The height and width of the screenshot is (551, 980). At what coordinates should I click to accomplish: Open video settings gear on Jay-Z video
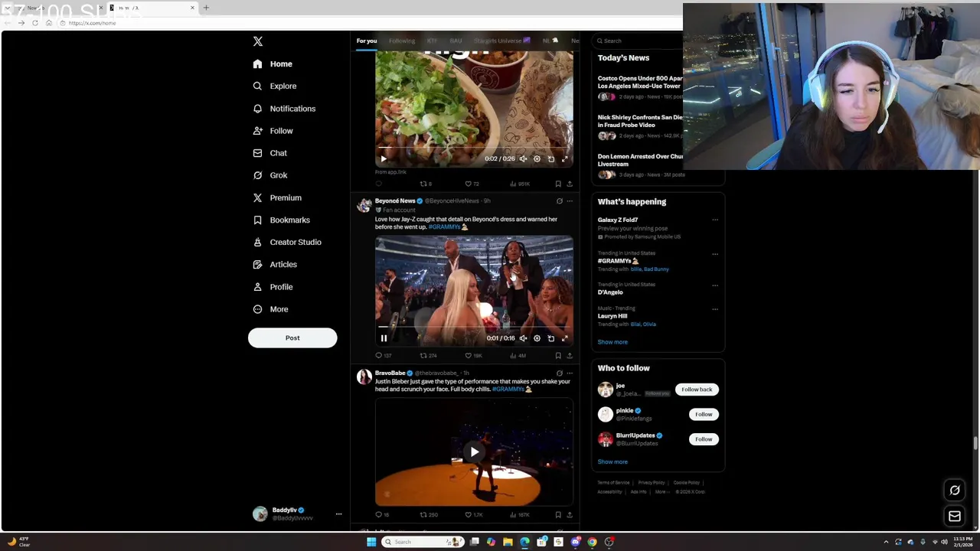(x=537, y=338)
